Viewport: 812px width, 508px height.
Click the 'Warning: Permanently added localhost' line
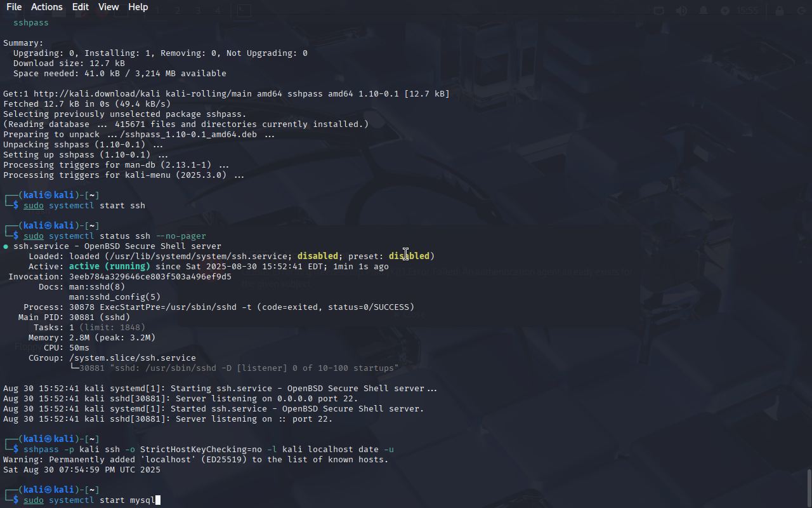coord(196,460)
